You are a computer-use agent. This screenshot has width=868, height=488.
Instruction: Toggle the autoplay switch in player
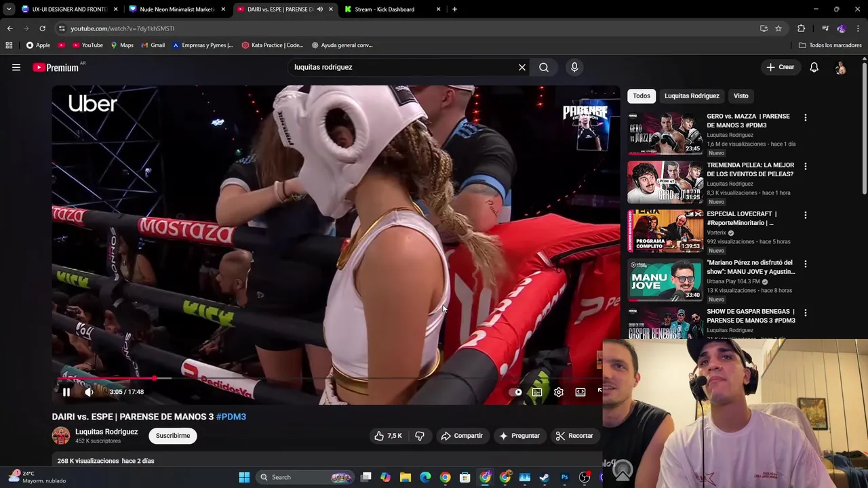pos(517,392)
